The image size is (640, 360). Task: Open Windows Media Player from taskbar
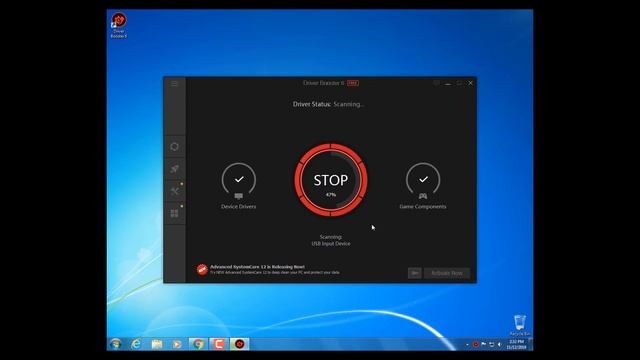[x=177, y=344]
